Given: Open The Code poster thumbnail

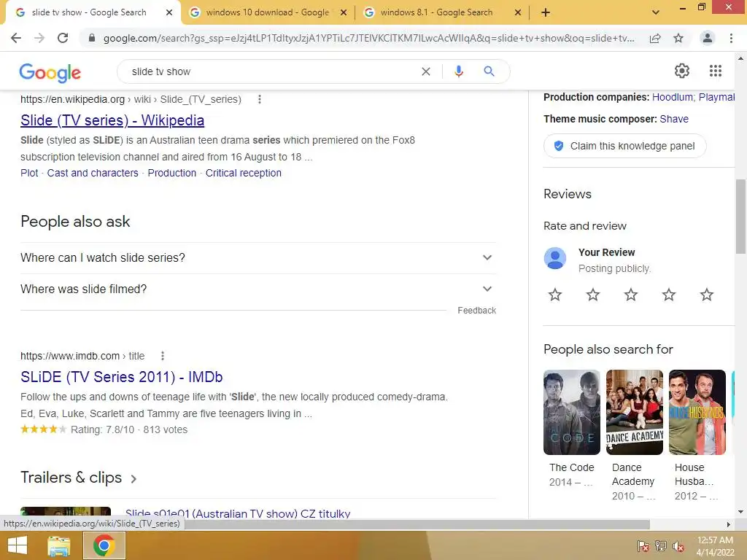Looking at the screenshot, I should [x=572, y=413].
